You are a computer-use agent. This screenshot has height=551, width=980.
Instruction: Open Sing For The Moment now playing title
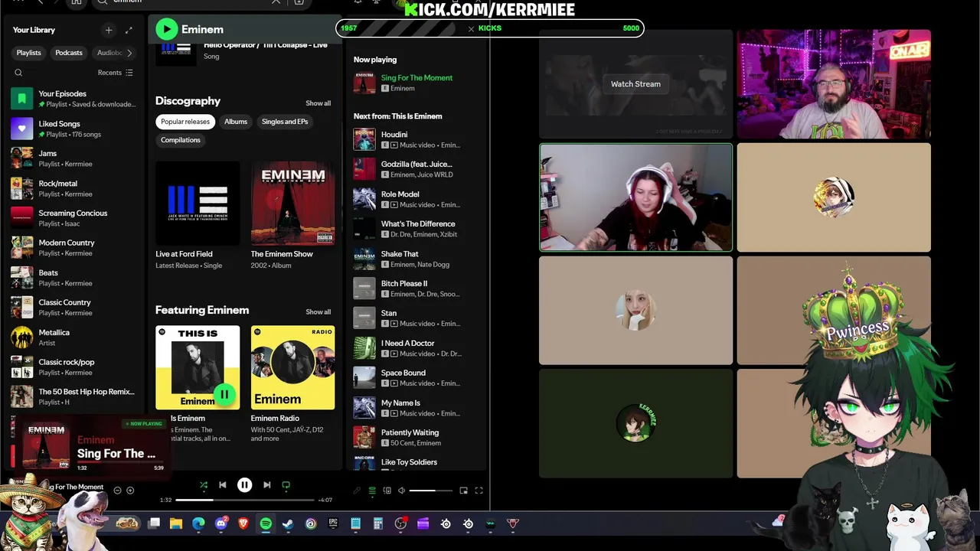point(416,78)
